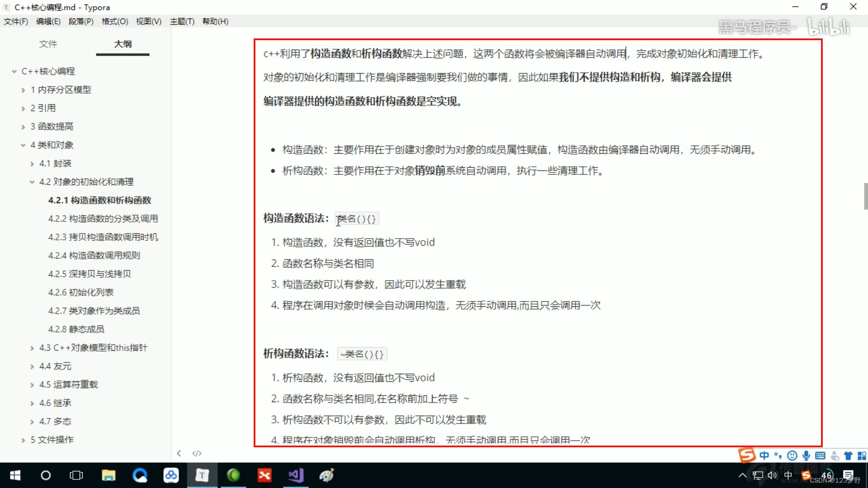Open Windows Start menu

pos(15,475)
